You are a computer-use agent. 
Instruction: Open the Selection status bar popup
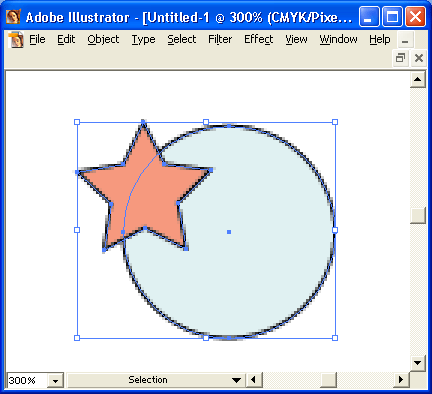[156, 380]
